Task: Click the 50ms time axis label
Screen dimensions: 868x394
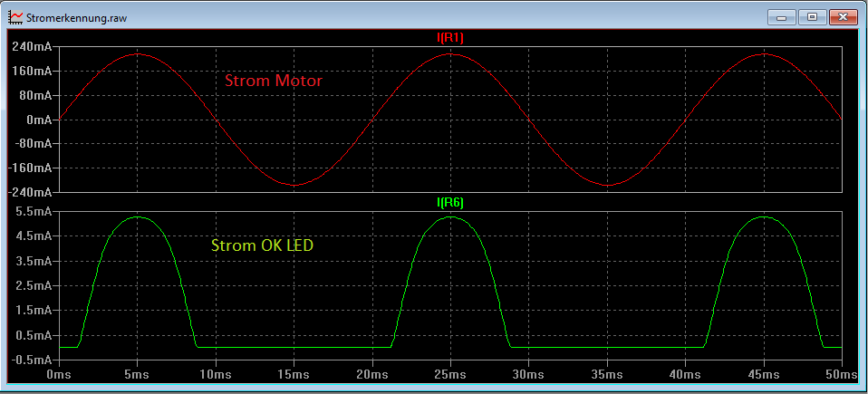Action: (842, 373)
